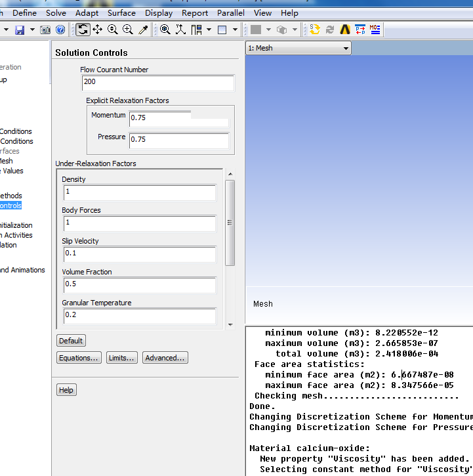The image size is (473, 476).
Task: Click the Under-Relaxation Factors scrollbar thumb
Action: [230, 223]
